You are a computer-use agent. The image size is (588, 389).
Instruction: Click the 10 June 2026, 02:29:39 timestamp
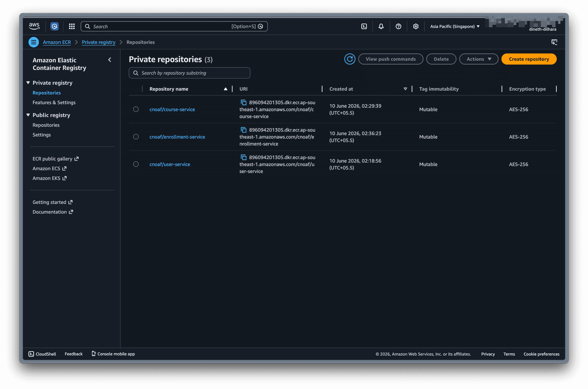coord(355,106)
